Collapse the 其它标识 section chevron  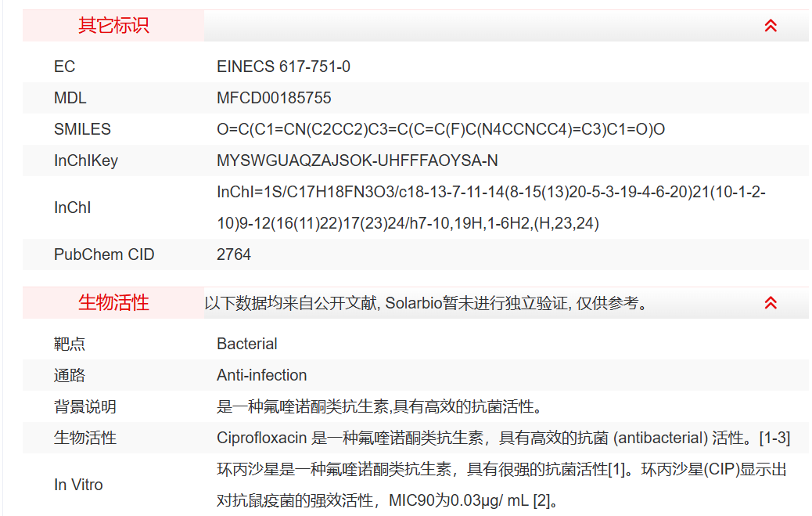click(x=771, y=26)
